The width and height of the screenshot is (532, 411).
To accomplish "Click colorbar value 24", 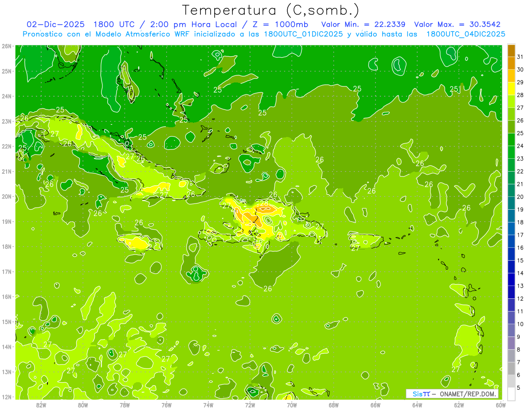I will (x=520, y=146).
